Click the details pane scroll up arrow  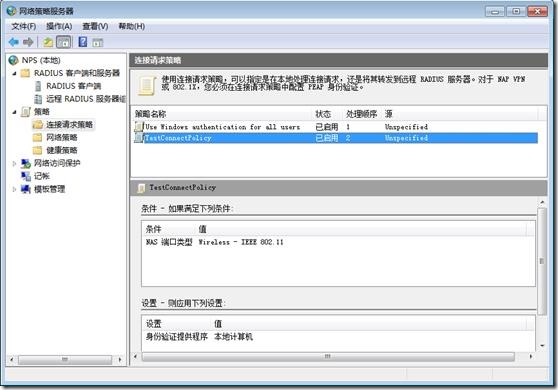[x=542, y=202]
